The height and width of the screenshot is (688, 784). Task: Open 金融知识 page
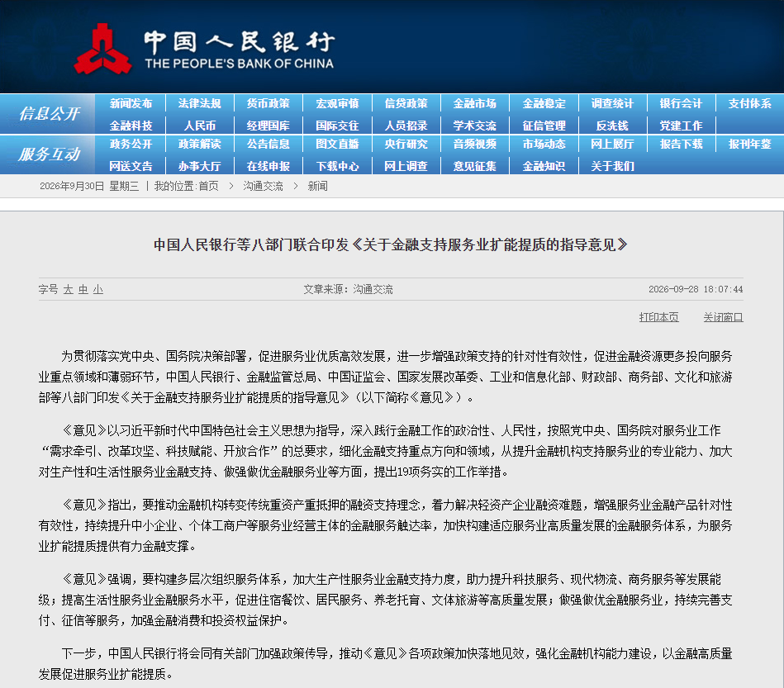tap(544, 166)
